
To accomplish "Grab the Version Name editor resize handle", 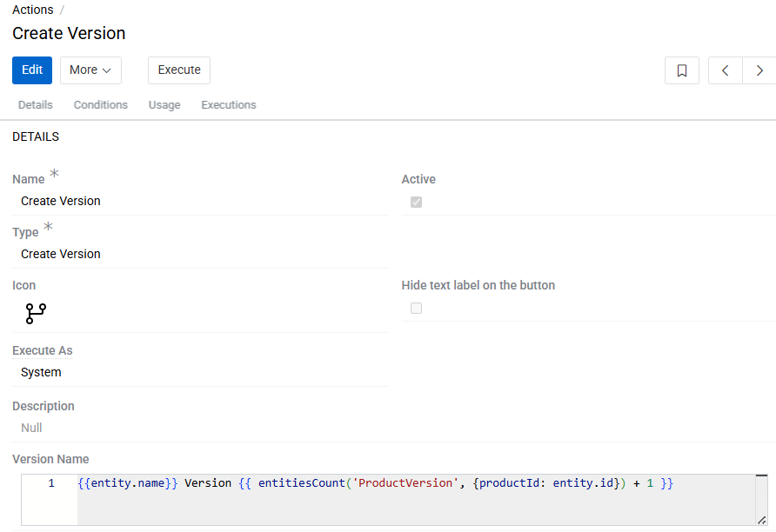I will 761,519.
